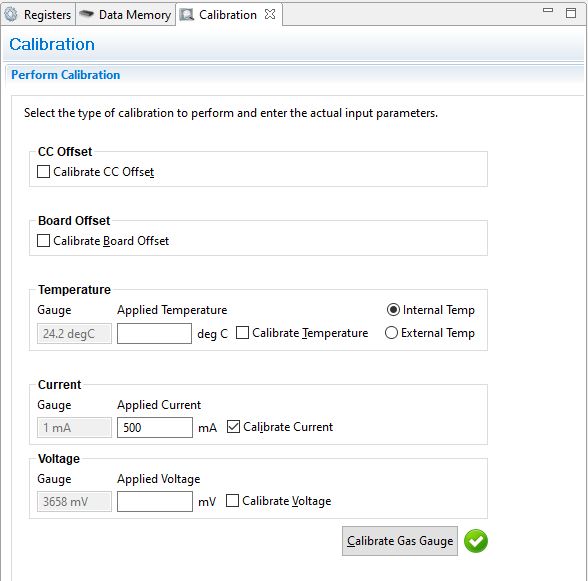Click the Registers gear icon
588x581 pixels.
coord(11,14)
